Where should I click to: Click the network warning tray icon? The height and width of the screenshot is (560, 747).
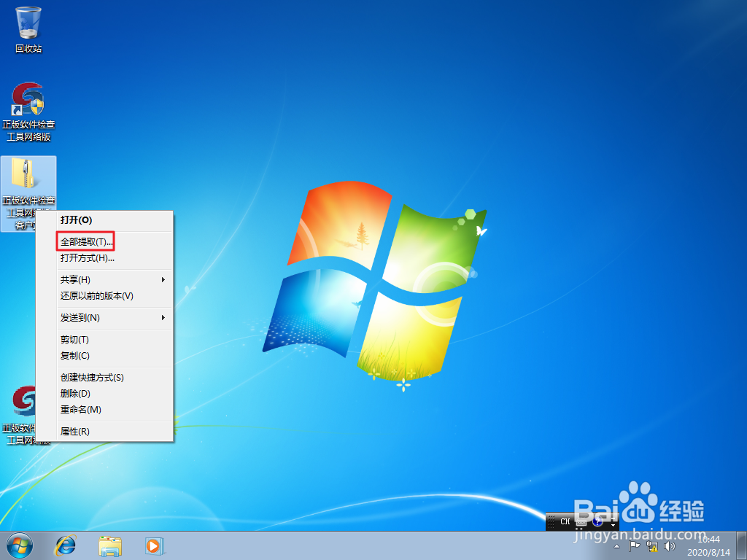click(x=652, y=546)
